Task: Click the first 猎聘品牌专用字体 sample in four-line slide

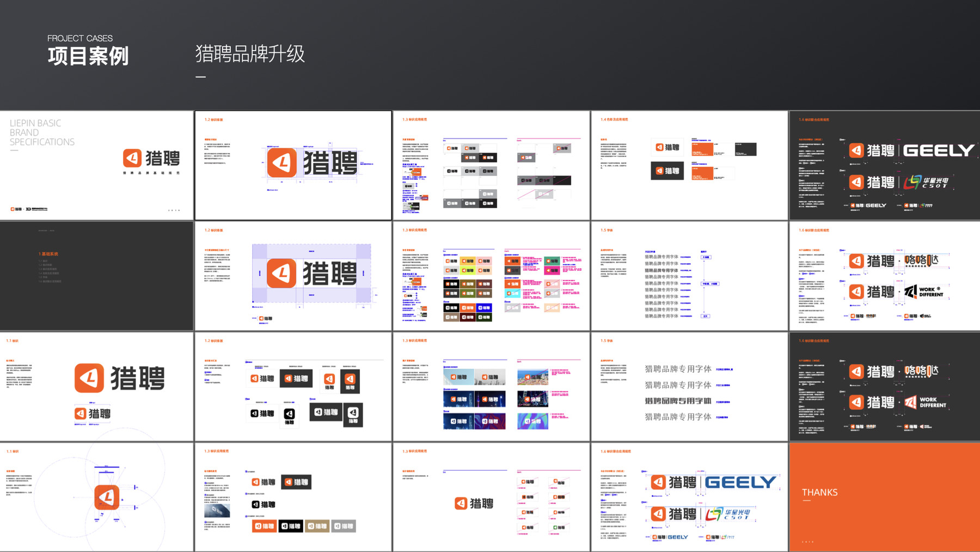Action: (678, 369)
